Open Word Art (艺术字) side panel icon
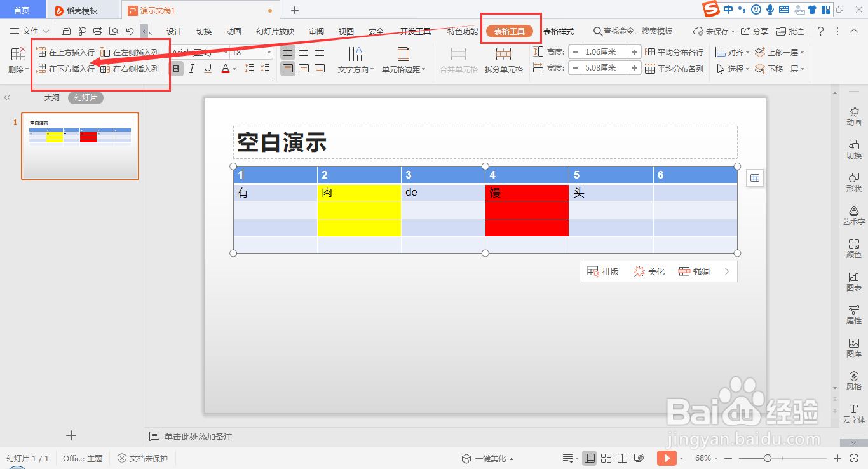 853,215
